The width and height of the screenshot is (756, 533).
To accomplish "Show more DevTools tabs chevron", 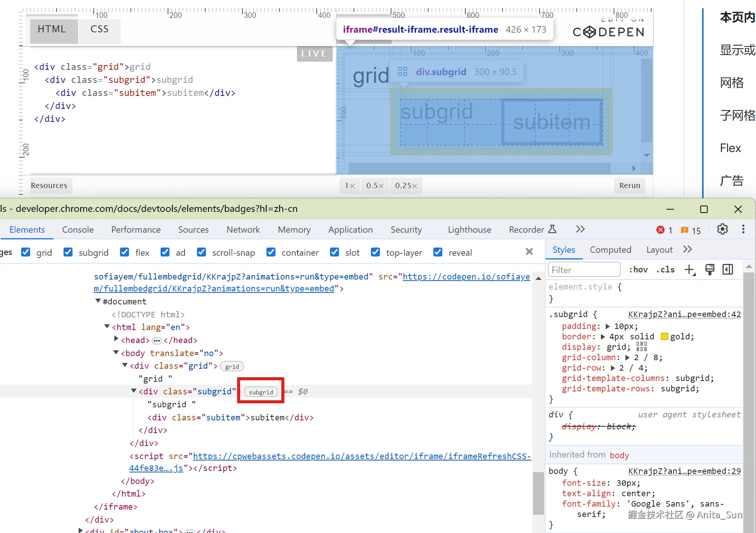I will [580, 229].
